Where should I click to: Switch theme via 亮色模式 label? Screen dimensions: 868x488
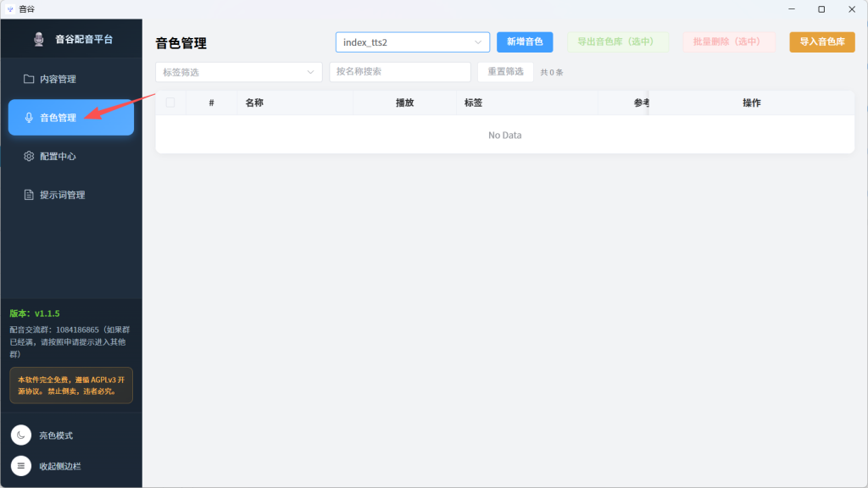(x=56, y=435)
